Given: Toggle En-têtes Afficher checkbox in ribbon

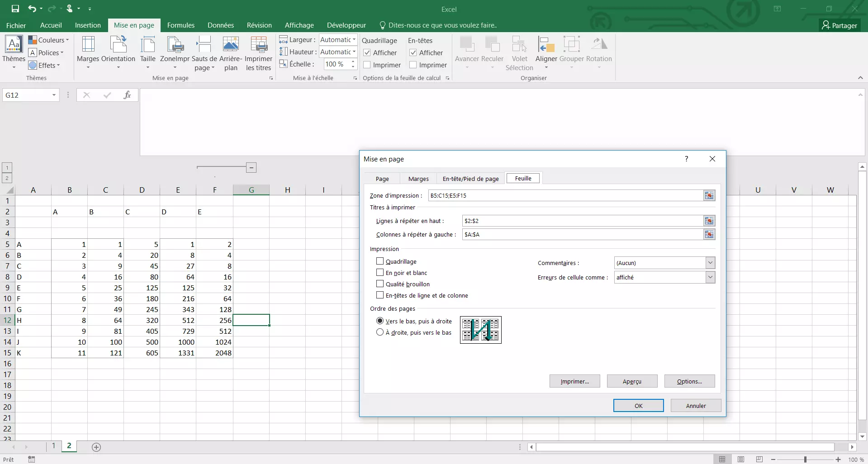Looking at the screenshot, I should coord(413,53).
